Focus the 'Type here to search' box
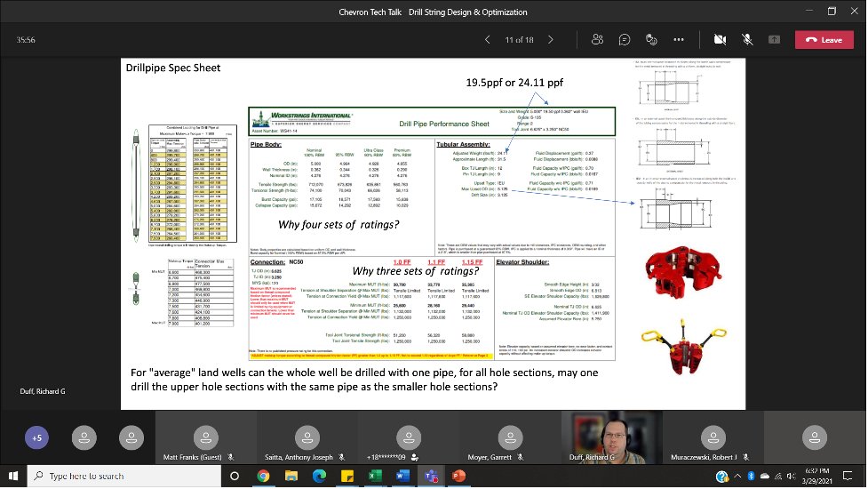 tap(124, 477)
